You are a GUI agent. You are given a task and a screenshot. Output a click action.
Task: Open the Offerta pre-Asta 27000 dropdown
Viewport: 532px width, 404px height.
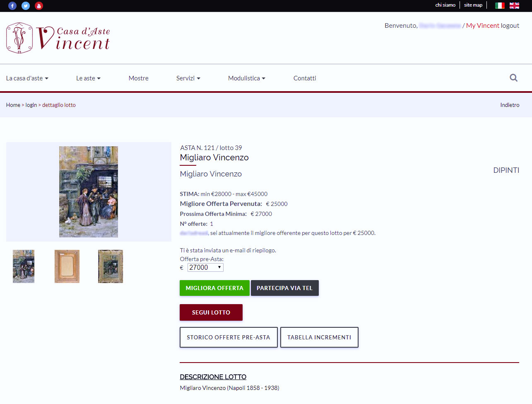[x=205, y=267]
